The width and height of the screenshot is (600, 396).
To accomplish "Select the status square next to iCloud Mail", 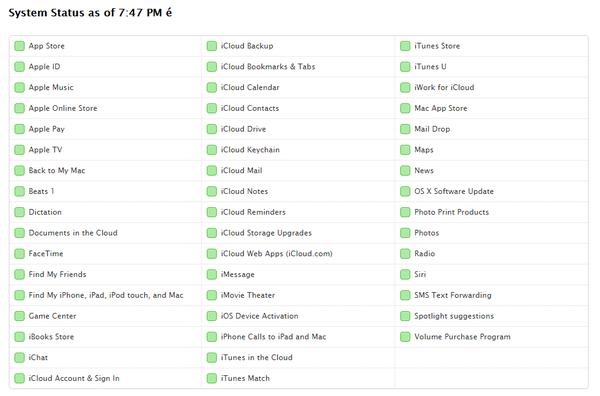I will point(212,170).
